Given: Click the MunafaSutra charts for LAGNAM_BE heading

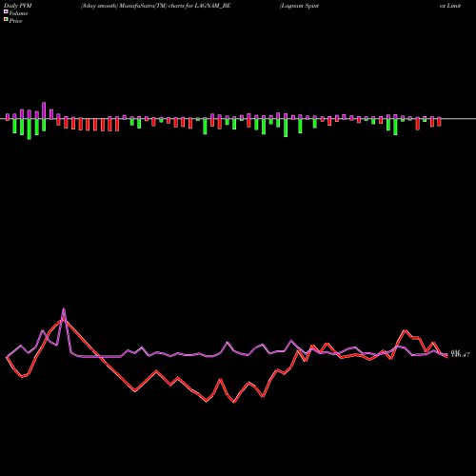Looking at the screenshot, I should tap(156, 6).
